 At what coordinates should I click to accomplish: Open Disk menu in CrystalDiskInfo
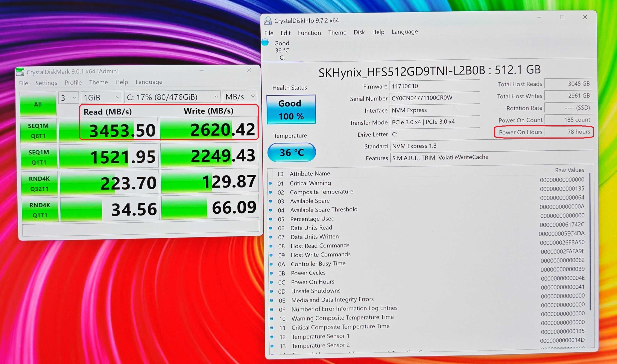click(x=359, y=32)
